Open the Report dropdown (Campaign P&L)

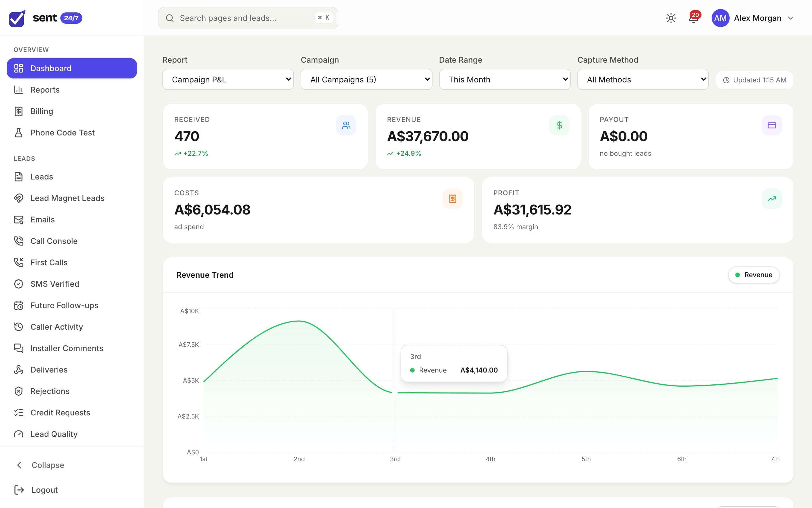click(x=228, y=79)
